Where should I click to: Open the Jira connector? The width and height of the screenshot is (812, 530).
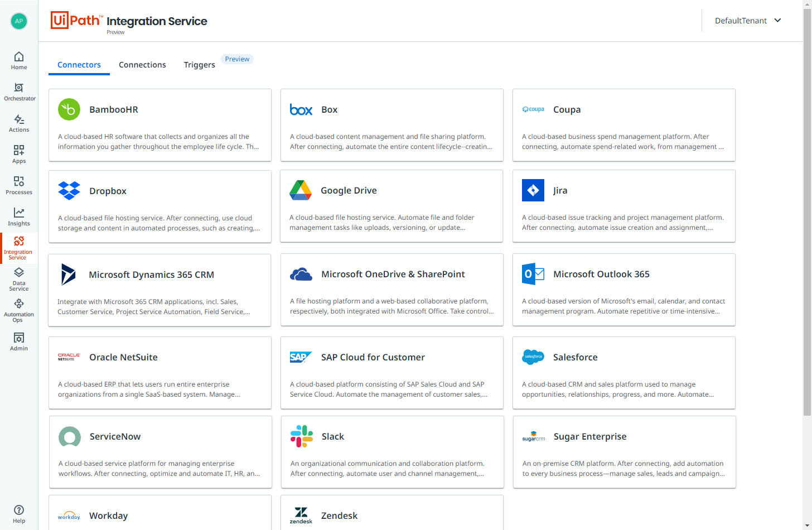coord(623,206)
